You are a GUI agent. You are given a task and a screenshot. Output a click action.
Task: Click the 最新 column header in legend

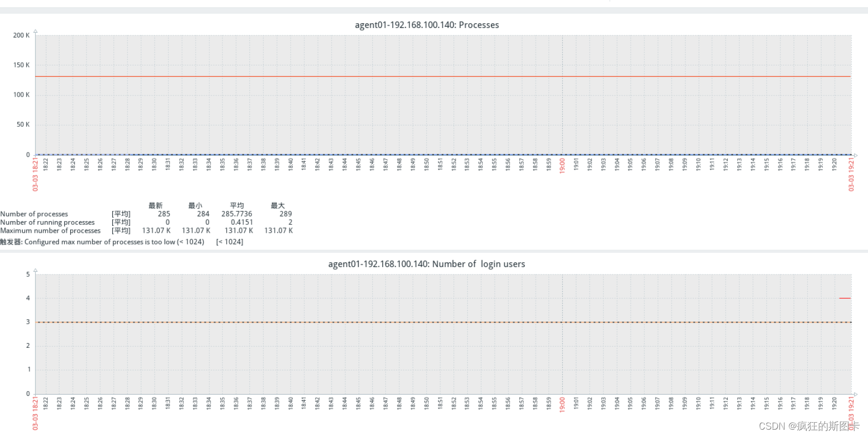[x=156, y=205]
